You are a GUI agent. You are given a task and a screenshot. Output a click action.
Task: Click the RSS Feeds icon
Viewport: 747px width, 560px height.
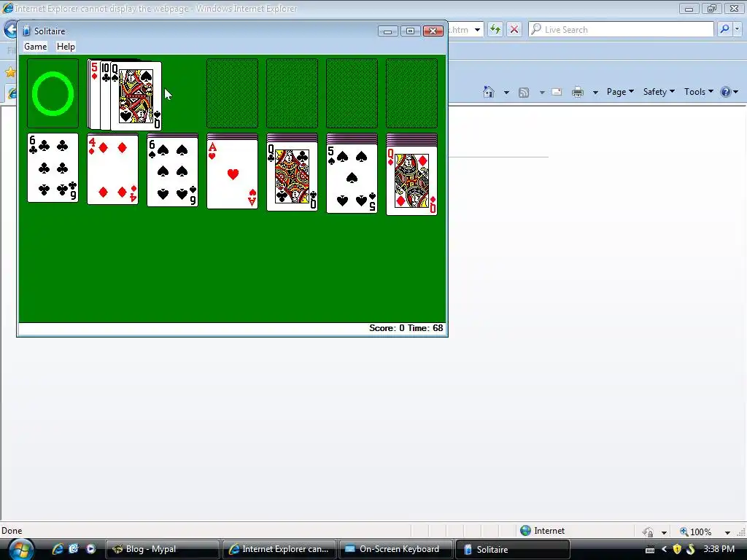click(524, 93)
